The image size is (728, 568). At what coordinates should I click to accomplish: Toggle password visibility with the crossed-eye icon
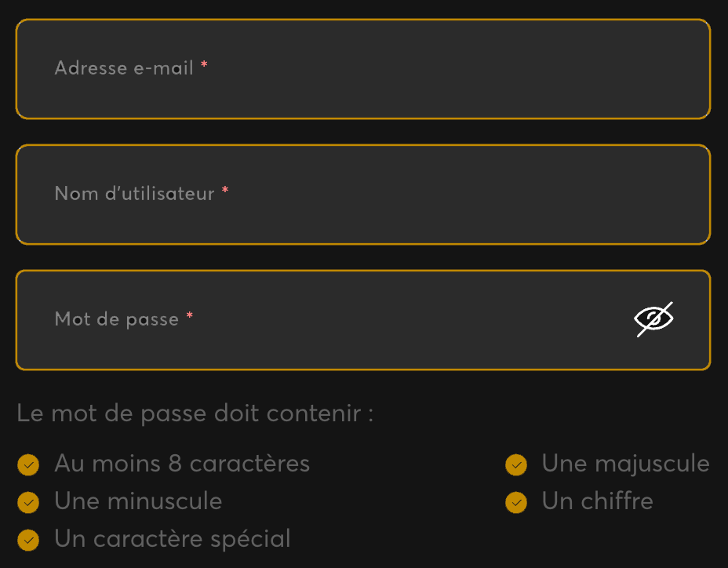click(x=653, y=319)
